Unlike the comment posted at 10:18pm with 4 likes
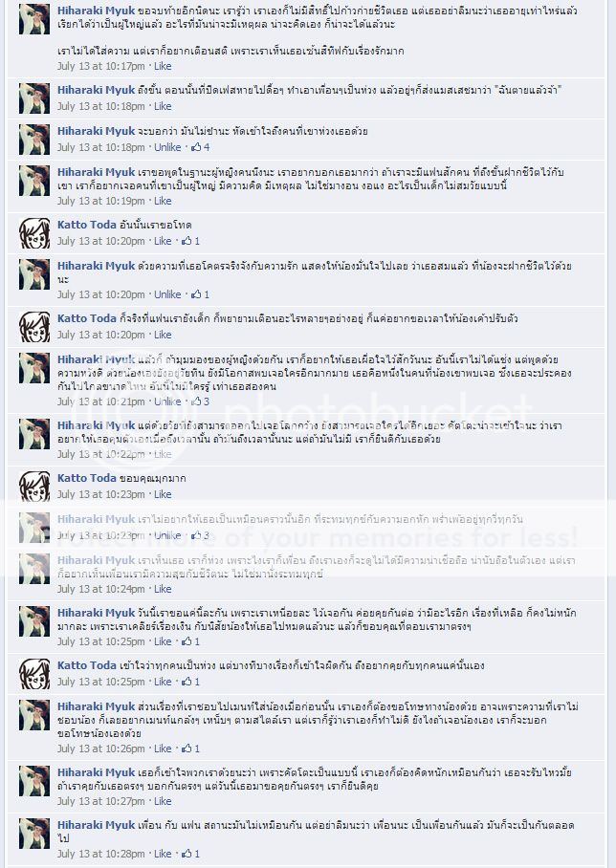This screenshot has height=868, width=616. point(167,147)
